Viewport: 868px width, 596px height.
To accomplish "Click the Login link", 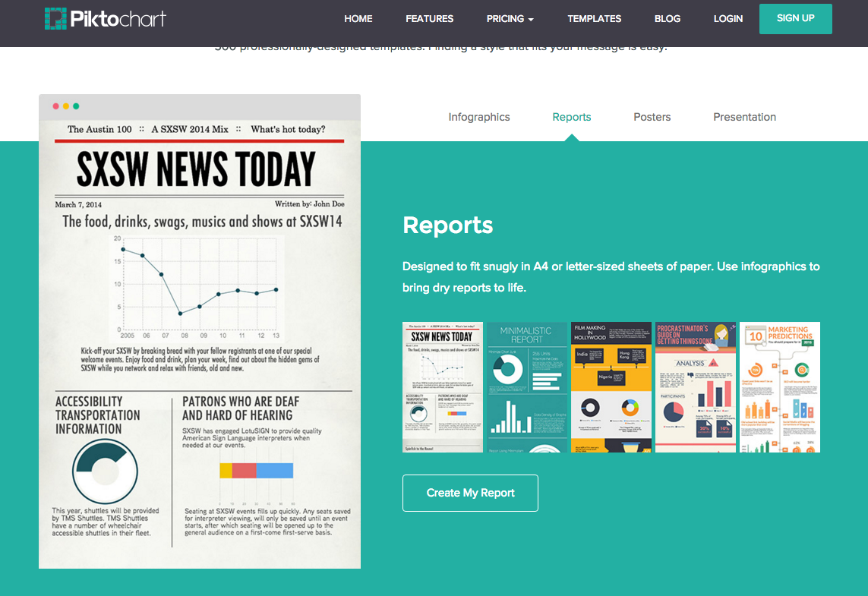I will coord(728,18).
